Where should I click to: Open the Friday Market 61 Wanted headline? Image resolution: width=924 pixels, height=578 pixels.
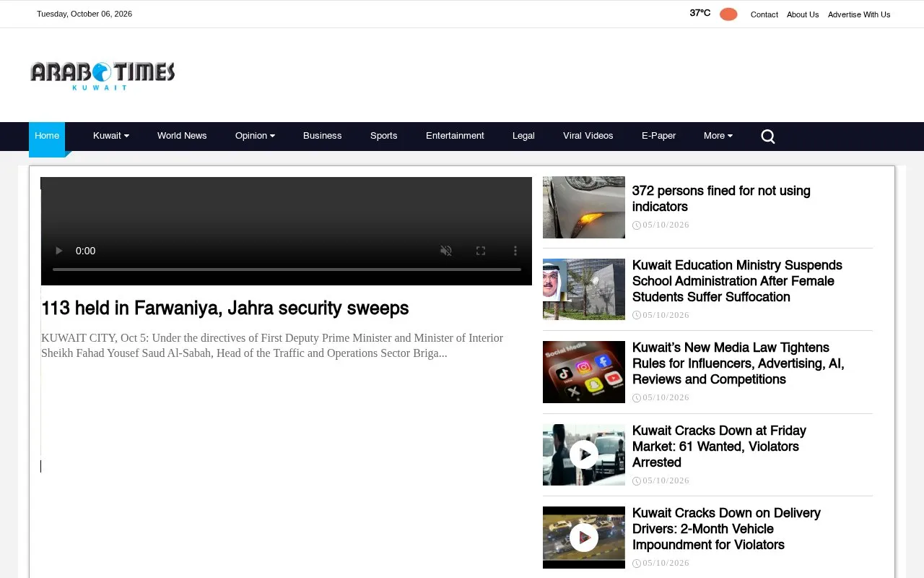point(719,447)
